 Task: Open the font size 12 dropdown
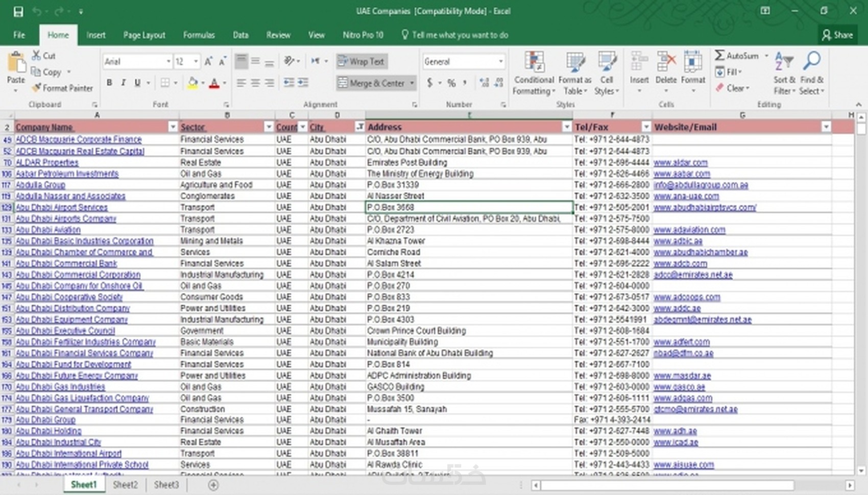(196, 62)
